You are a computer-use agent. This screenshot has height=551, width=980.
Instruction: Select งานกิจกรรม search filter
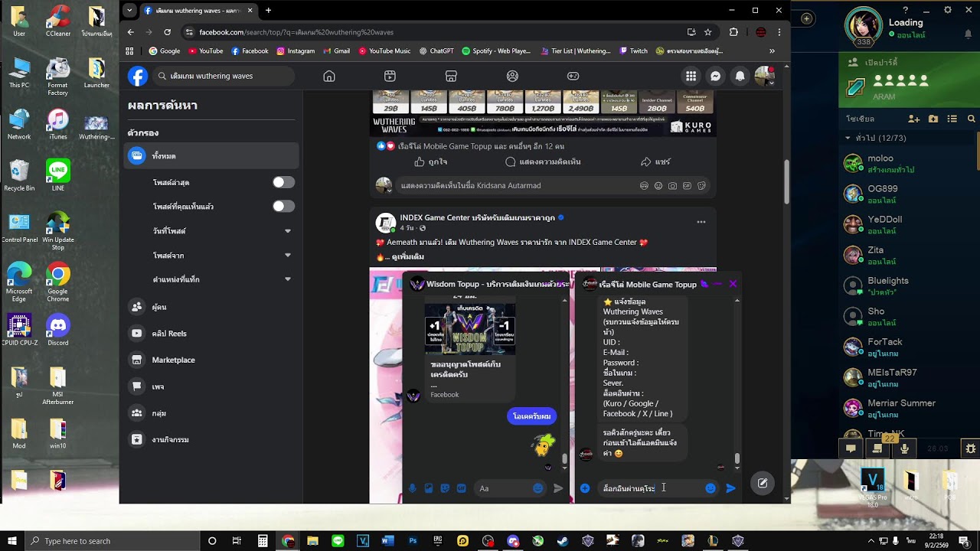pyautogui.click(x=213, y=440)
